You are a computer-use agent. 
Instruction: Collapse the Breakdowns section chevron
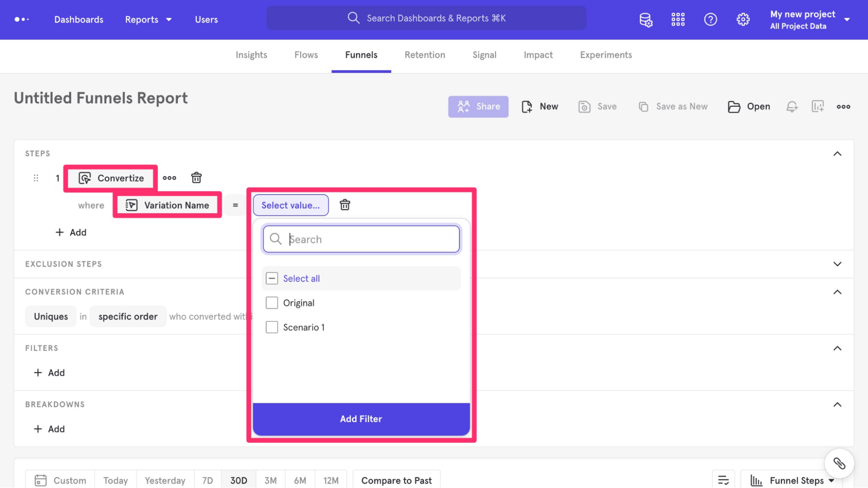837,405
